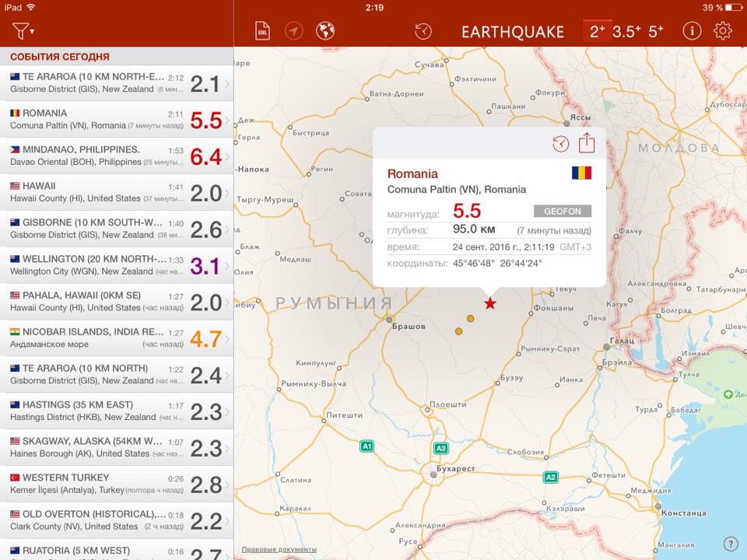
Task: Tap the A1 highway badge on map
Action: (366, 446)
